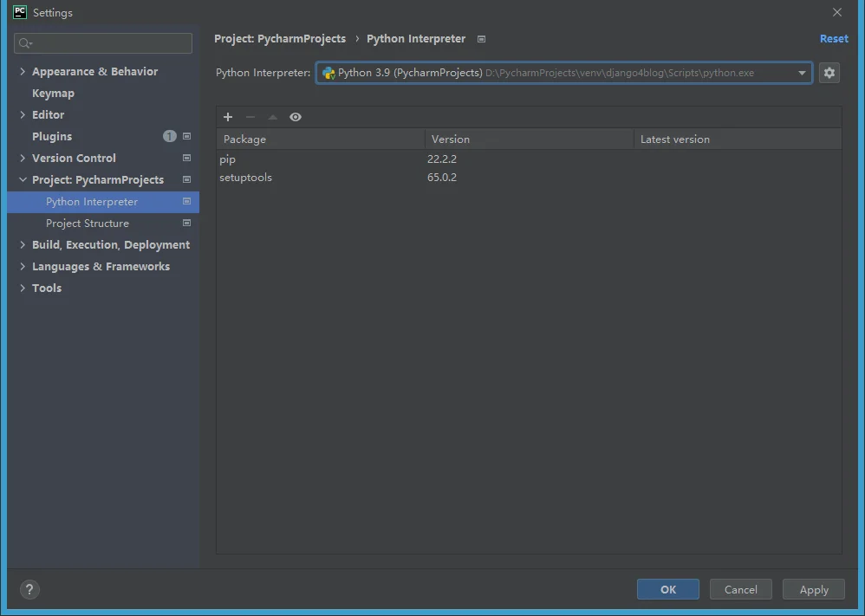Screen dimensions: 865x616
Task: Open Plugins settings page
Action: pyautogui.click(x=52, y=136)
